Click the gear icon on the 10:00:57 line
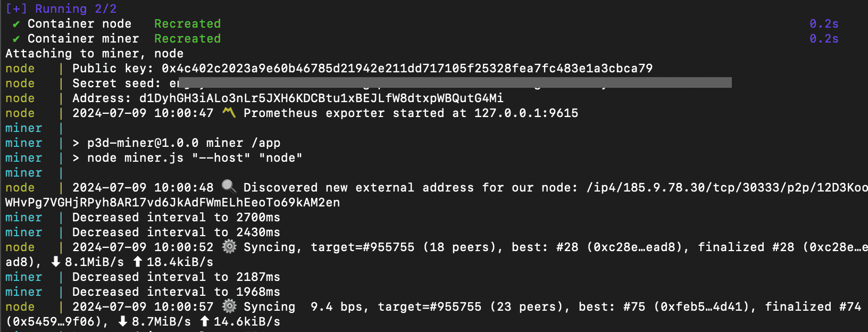This screenshot has height=332, width=868. [229, 306]
